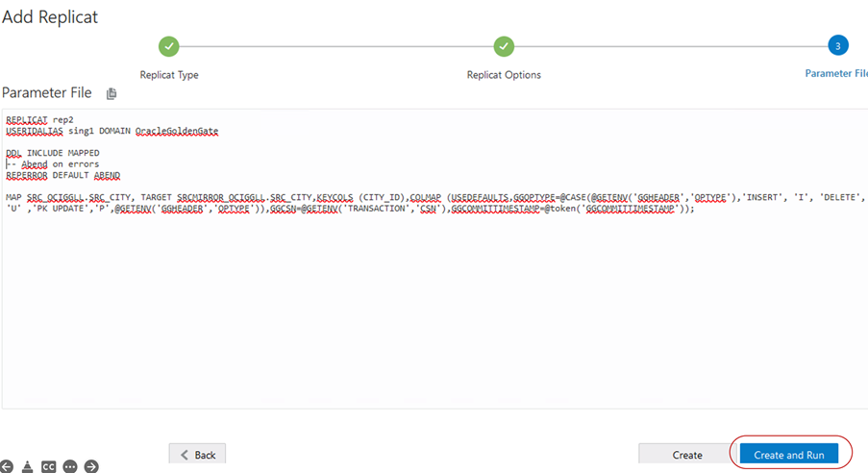The width and height of the screenshot is (868, 473).
Task: Click the 'MAP SRC_OCIGGLL.SRC_CITY' statement line
Action: (436, 197)
